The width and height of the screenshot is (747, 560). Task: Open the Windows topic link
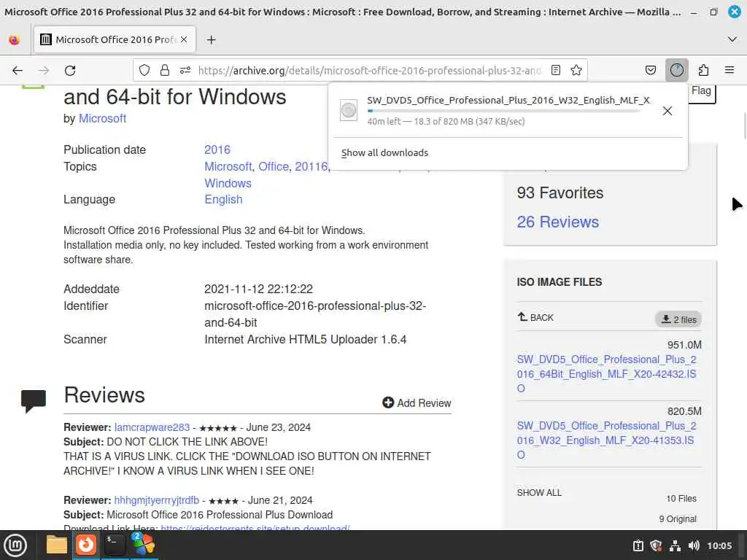click(x=228, y=183)
